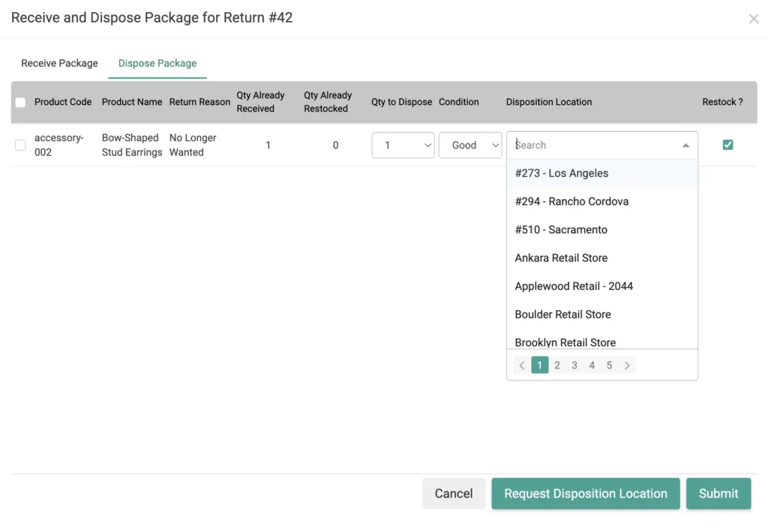Click the disposition location Search field
This screenshot has width=768, height=532.
(592, 145)
